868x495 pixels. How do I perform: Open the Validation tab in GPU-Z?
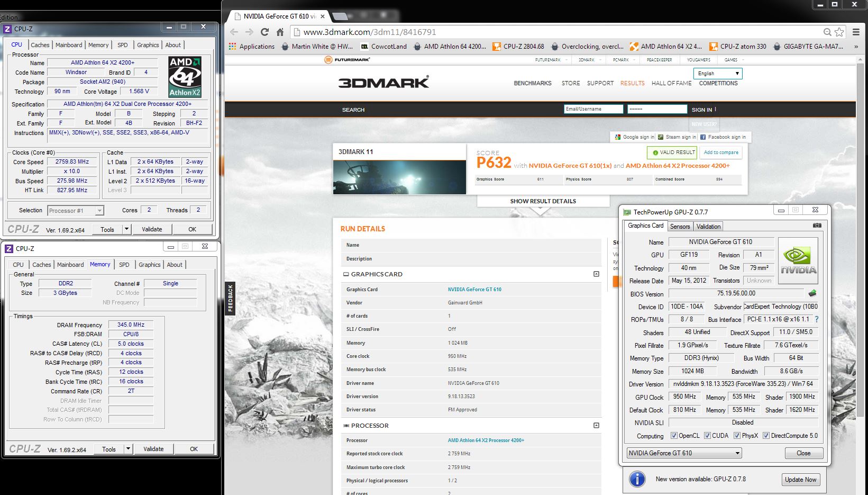click(708, 227)
